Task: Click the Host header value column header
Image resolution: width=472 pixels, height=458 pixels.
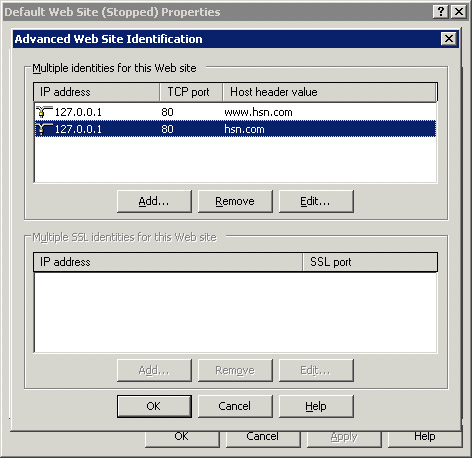Action: click(x=330, y=92)
